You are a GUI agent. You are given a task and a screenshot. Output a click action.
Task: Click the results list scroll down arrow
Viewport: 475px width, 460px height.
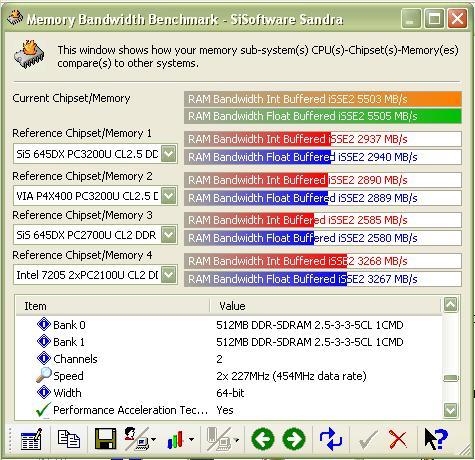[451, 410]
